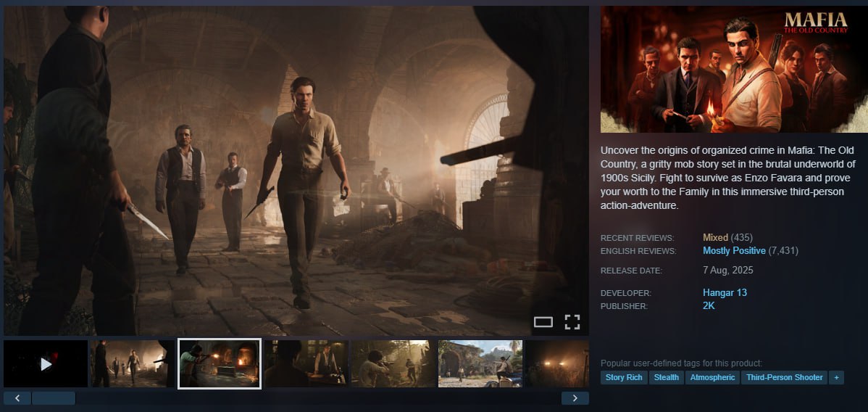Expand more tags with plus button

836,378
